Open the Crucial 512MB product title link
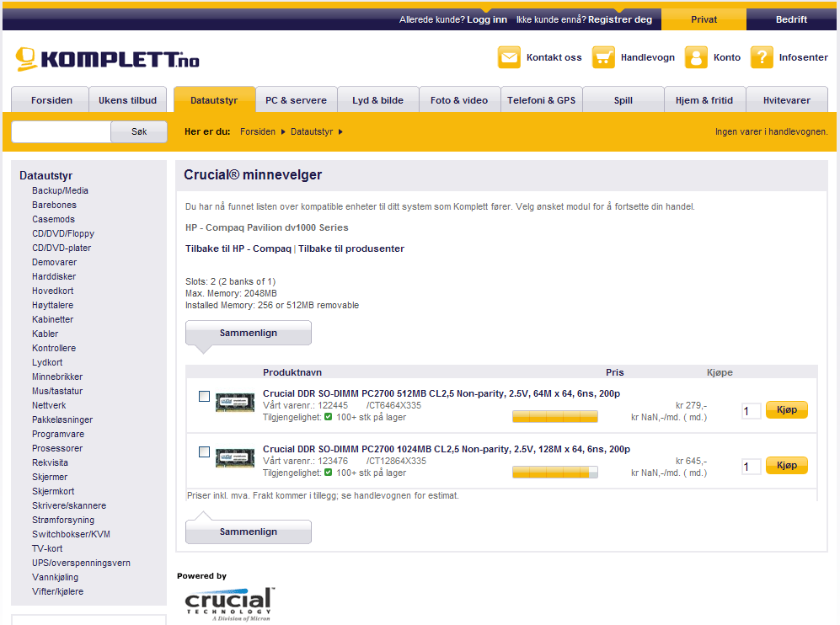The image size is (840, 625). (x=441, y=393)
